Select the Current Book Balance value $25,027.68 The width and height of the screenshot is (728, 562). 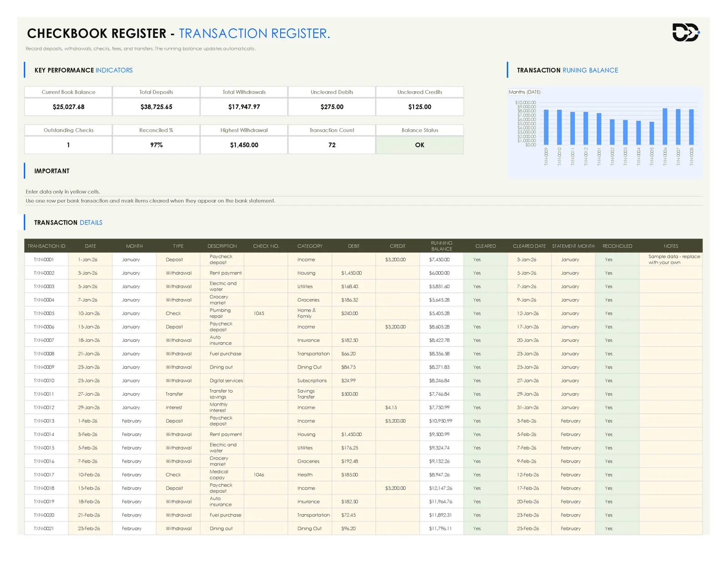pyautogui.click(x=68, y=107)
